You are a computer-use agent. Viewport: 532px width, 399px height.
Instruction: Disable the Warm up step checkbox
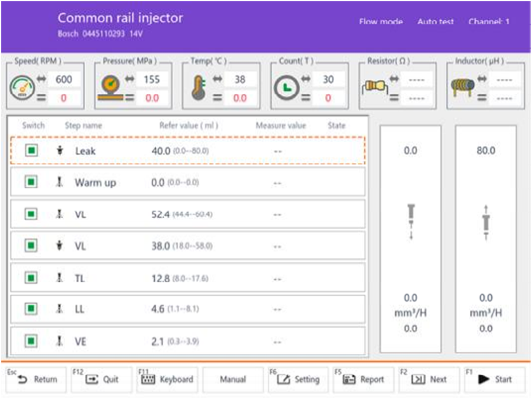click(31, 183)
